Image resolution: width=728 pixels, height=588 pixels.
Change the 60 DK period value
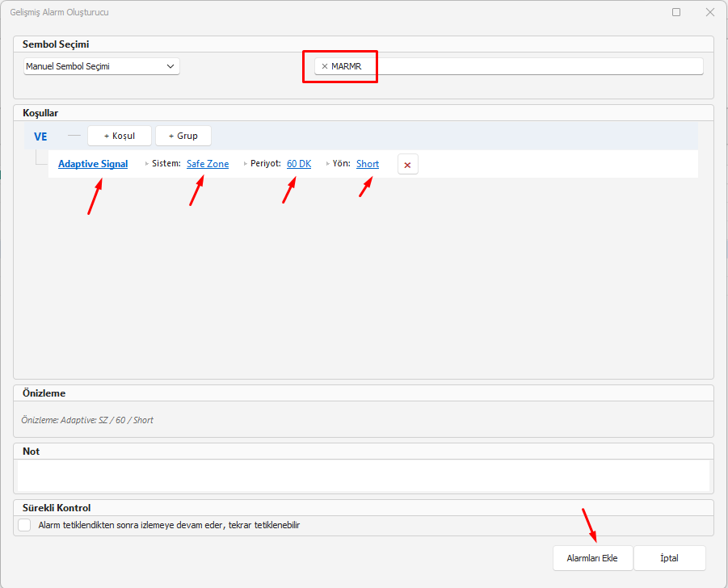tap(299, 164)
